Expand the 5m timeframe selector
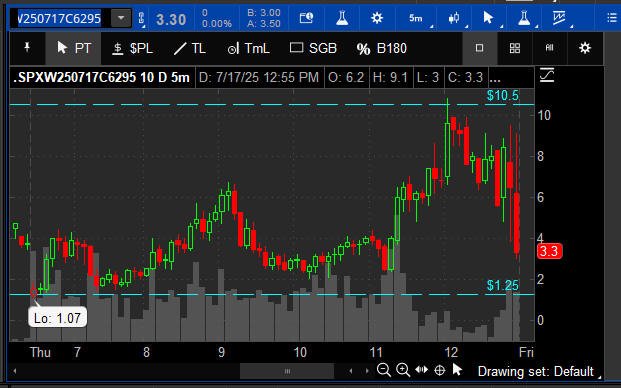Viewport: 621px width, 388px height. pyautogui.click(x=415, y=18)
